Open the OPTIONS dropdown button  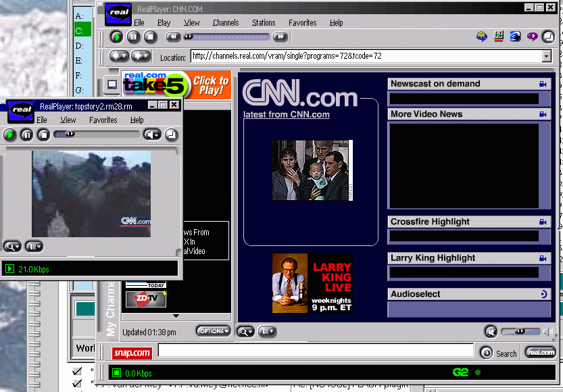point(214,331)
